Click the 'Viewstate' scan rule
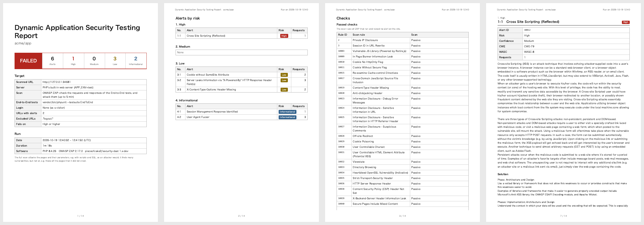This screenshot has width=644, height=225. click(359, 162)
